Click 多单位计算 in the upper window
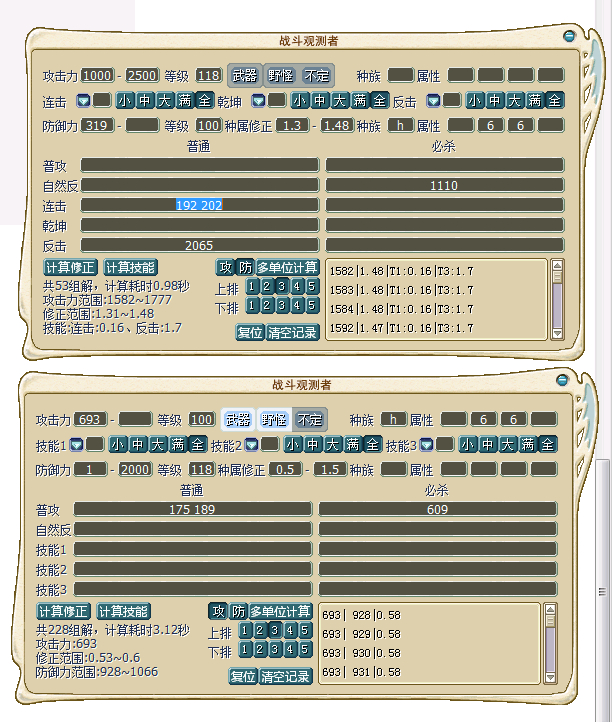Image resolution: width=612 pixels, height=722 pixels. pos(287,267)
